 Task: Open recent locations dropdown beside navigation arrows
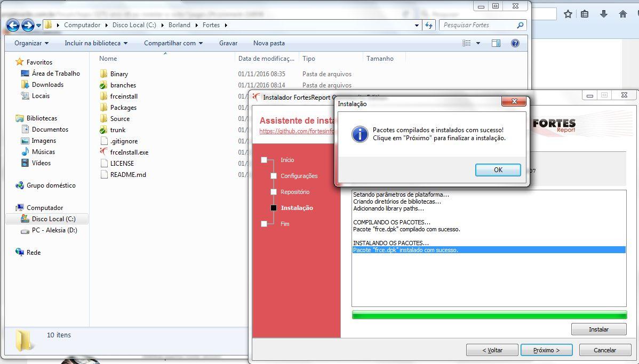coord(39,25)
